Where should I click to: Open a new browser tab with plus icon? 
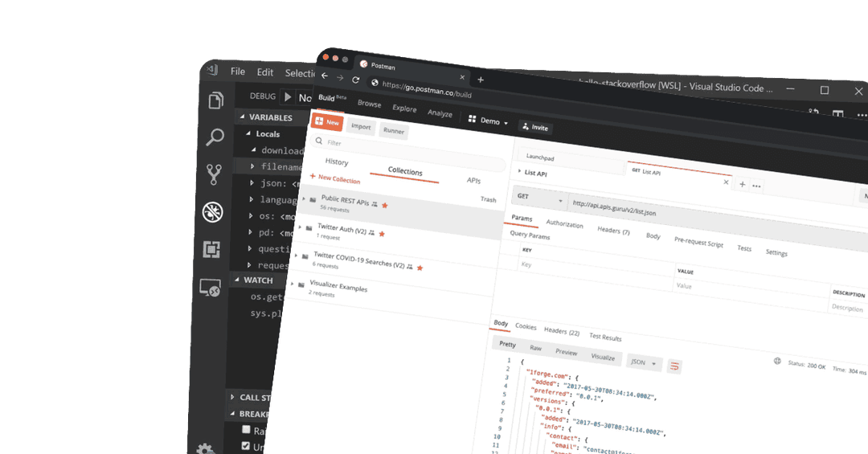click(481, 80)
